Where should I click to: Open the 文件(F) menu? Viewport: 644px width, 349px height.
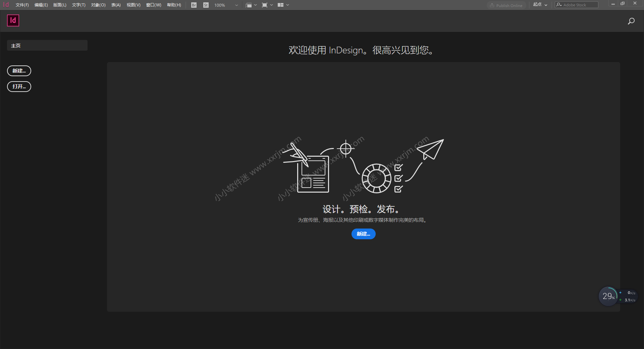pos(22,5)
